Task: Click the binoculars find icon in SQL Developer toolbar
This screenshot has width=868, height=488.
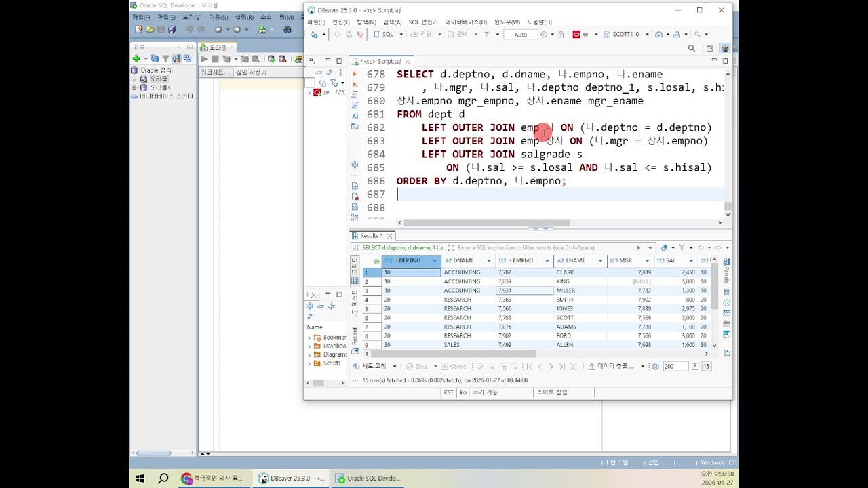Action: [x=288, y=29]
